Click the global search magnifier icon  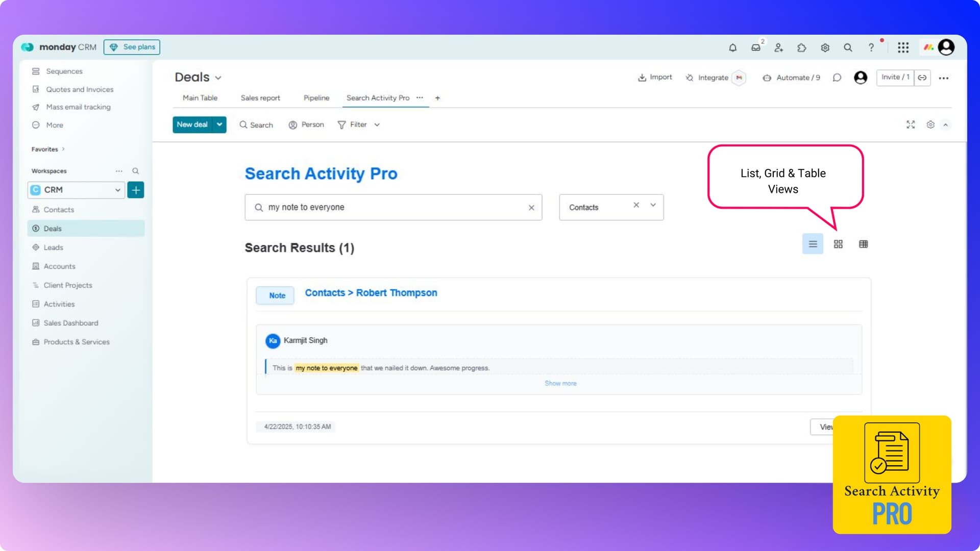click(848, 47)
